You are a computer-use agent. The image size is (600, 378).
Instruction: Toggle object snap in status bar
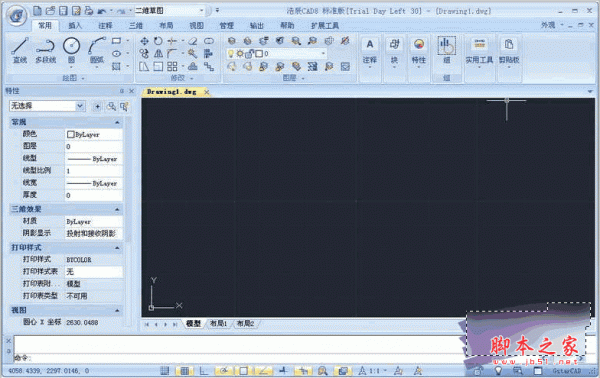pos(243,370)
